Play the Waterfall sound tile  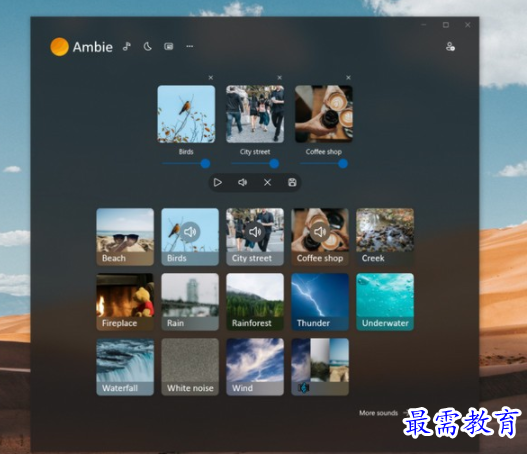pos(125,367)
